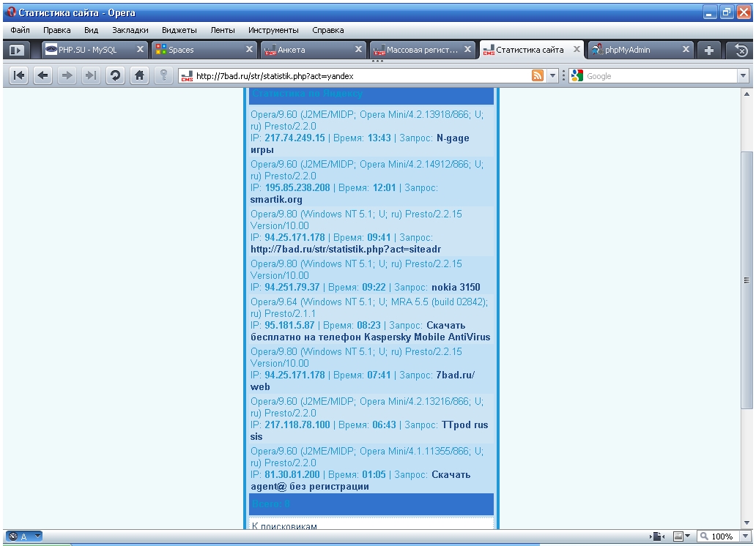Switch to the Массовая регист… tab
This screenshot has width=756, height=546.
click(x=422, y=50)
